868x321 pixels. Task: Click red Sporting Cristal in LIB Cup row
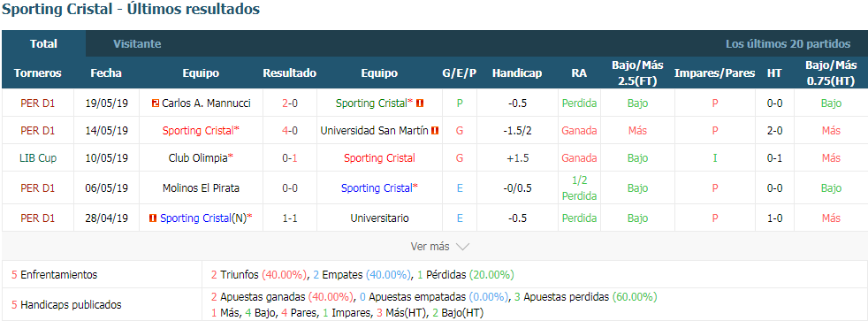379,157
